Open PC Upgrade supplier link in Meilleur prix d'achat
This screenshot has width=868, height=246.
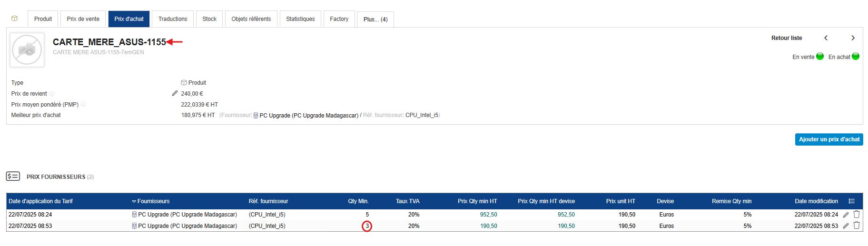coord(309,116)
